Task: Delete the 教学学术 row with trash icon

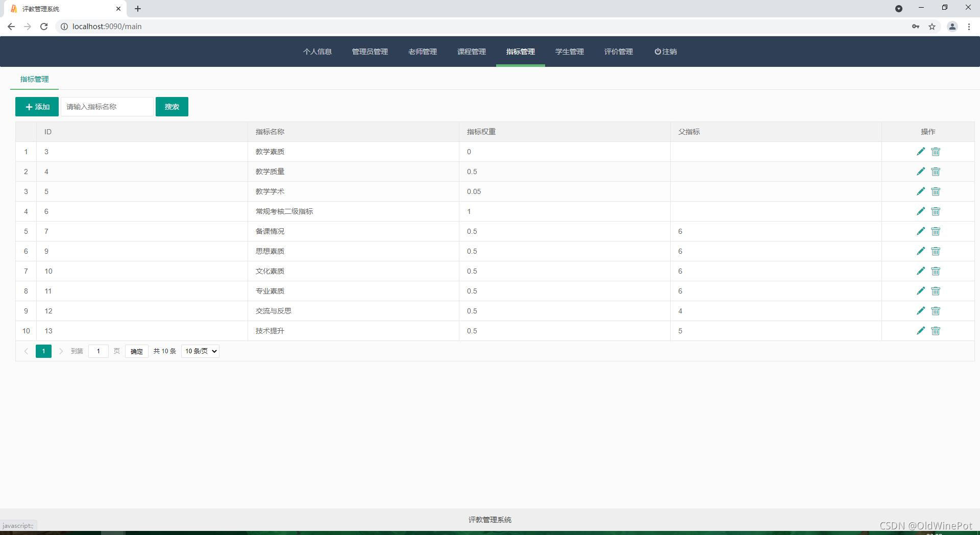Action: [x=936, y=191]
